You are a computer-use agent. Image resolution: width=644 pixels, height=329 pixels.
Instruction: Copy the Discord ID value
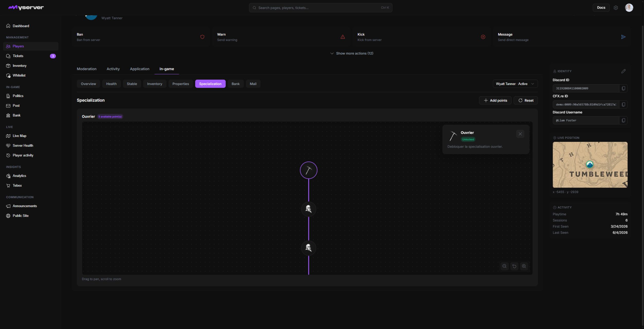[623, 88]
